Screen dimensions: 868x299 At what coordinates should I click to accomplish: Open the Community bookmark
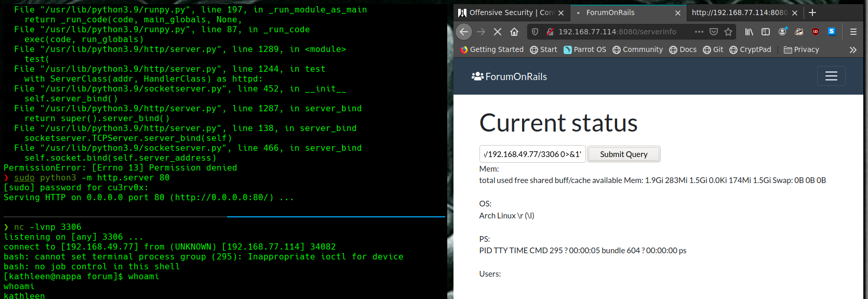click(637, 50)
